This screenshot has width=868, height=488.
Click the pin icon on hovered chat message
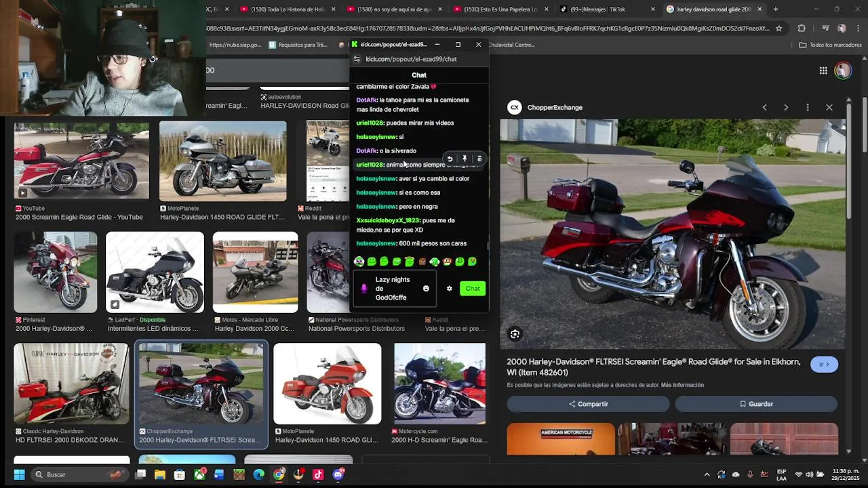click(x=465, y=159)
